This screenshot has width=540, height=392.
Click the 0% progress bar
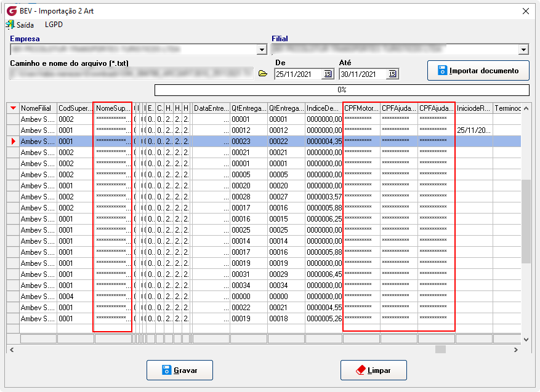pos(342,90)
